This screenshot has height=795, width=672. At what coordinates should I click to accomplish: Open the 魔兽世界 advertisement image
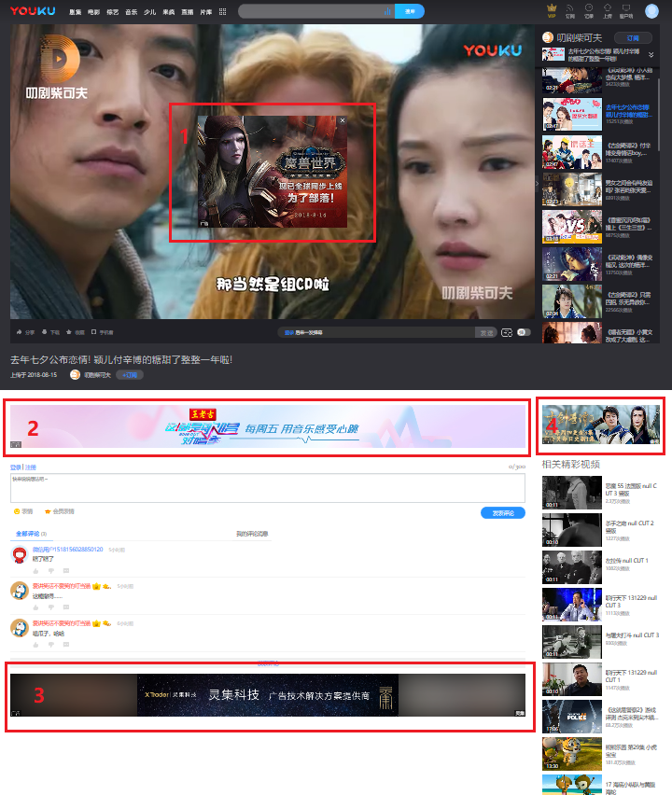(x=273, y=172)
